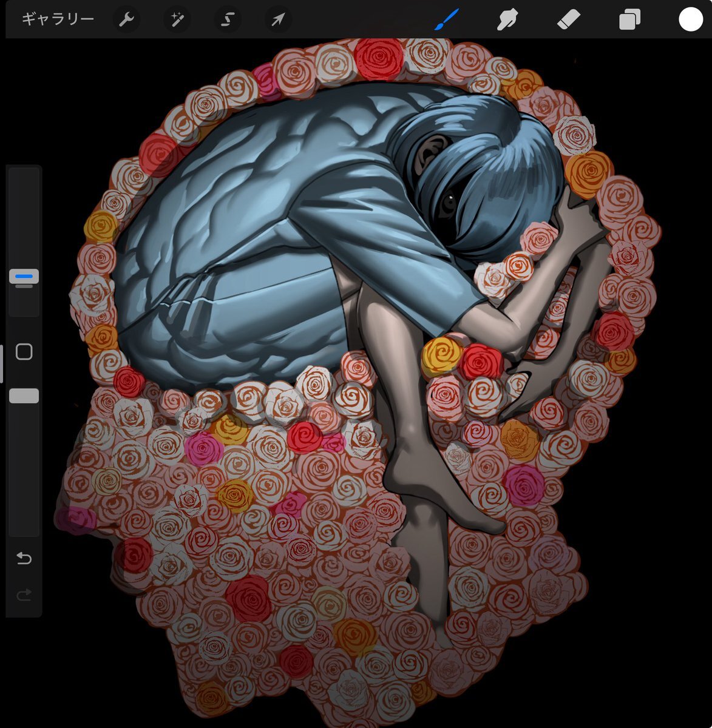
Task: Select the Paint brush tool
Action: pyautogui.click(x=447, y=20)
